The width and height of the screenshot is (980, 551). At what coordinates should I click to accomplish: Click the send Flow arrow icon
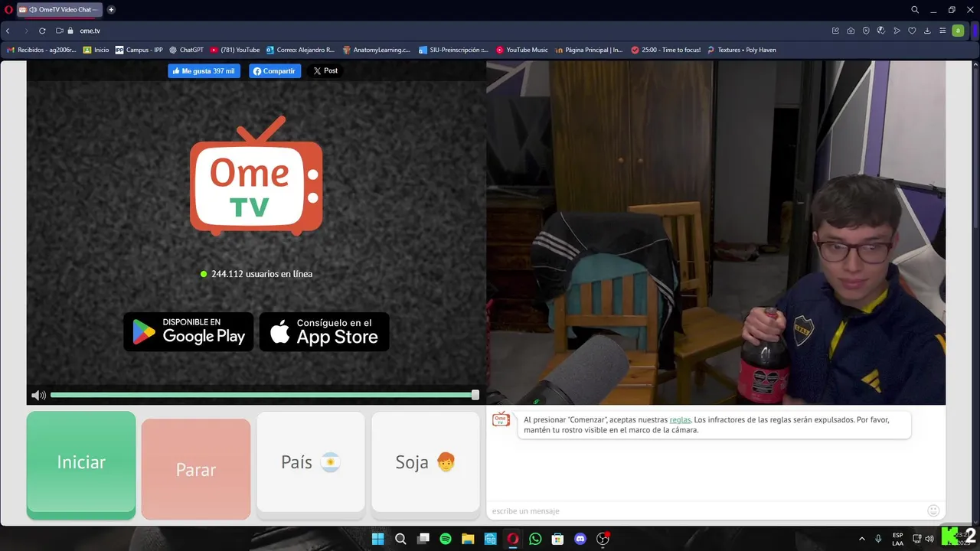click(897, 31)
